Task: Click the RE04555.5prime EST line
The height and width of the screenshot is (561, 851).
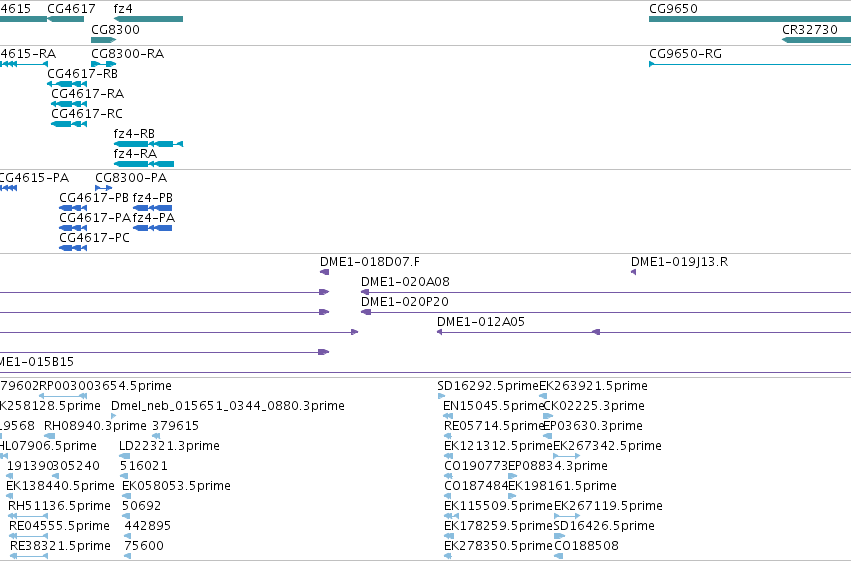Action: 29,536
